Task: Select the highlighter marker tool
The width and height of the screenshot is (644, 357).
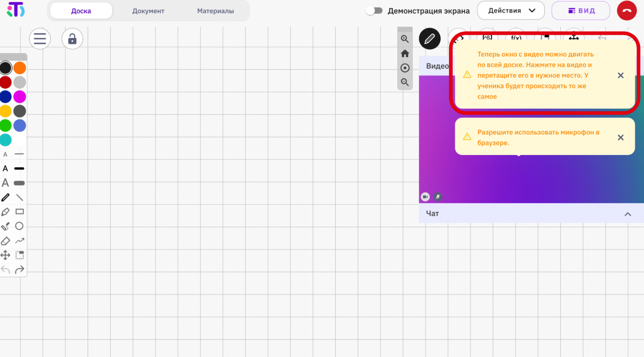Action: click(6, 212)
